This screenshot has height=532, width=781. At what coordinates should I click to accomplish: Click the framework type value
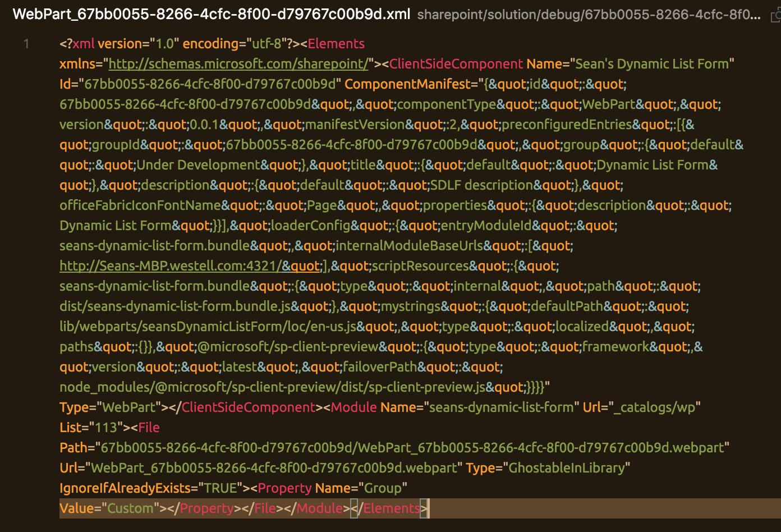click(615, 347)
